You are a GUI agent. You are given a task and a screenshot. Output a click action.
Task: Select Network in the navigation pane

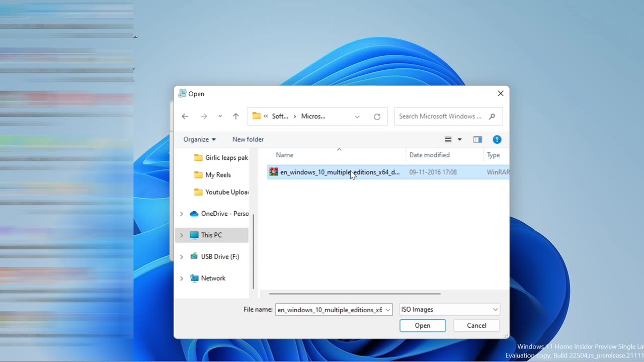[x=208, y=278]
